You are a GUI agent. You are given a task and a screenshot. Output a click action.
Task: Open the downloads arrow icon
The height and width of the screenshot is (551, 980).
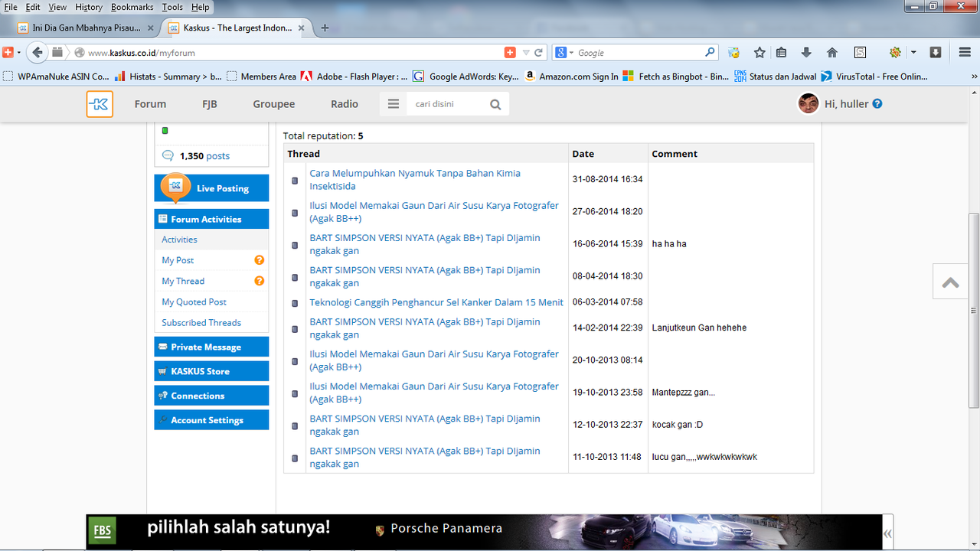(806, 52)
